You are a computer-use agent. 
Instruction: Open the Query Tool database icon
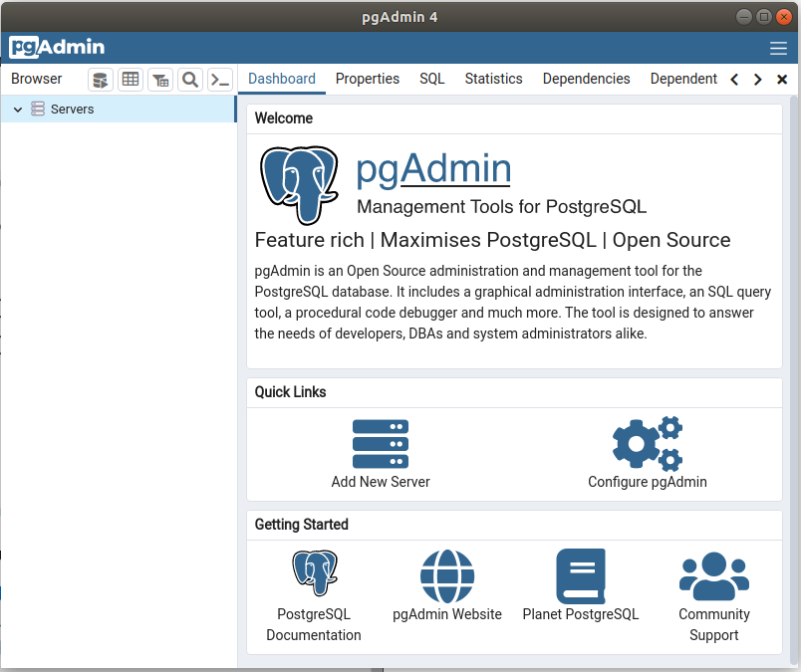[100, 80]
